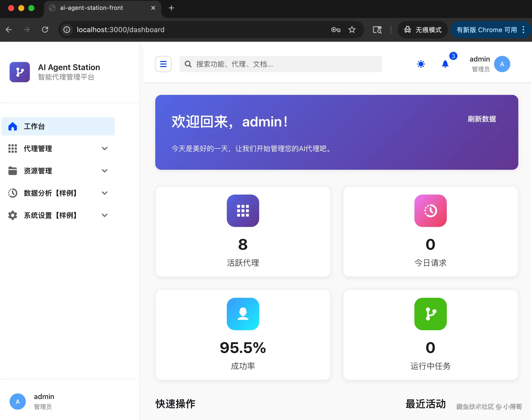Click the password key icon in address bar
Viewport: 532px width, 420px height.
pos(336,30)
